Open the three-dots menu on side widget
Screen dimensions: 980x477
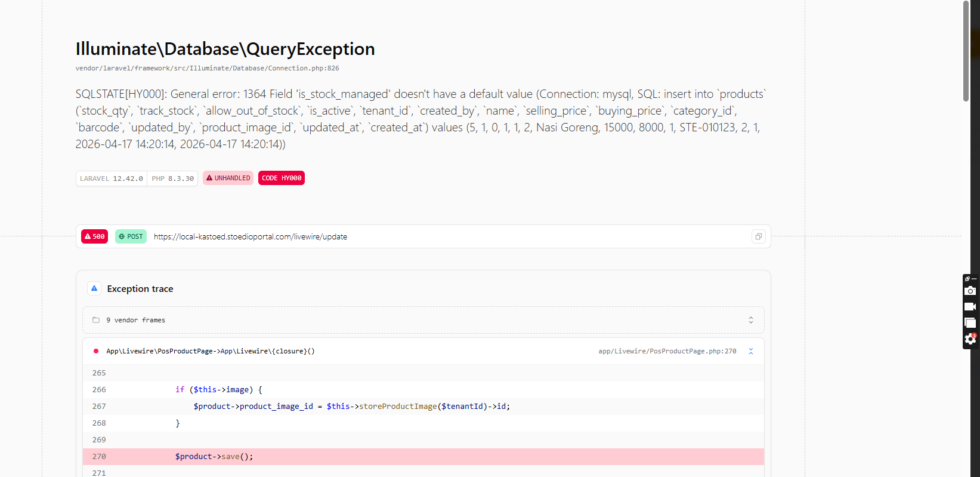pyautogui.click(x=974, y=279)
